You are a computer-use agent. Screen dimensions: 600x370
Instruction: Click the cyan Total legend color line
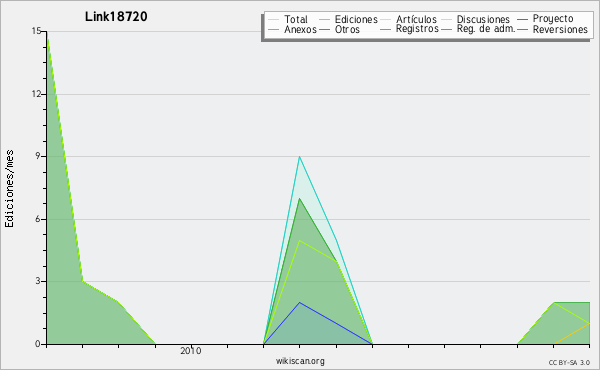(273, 19)
